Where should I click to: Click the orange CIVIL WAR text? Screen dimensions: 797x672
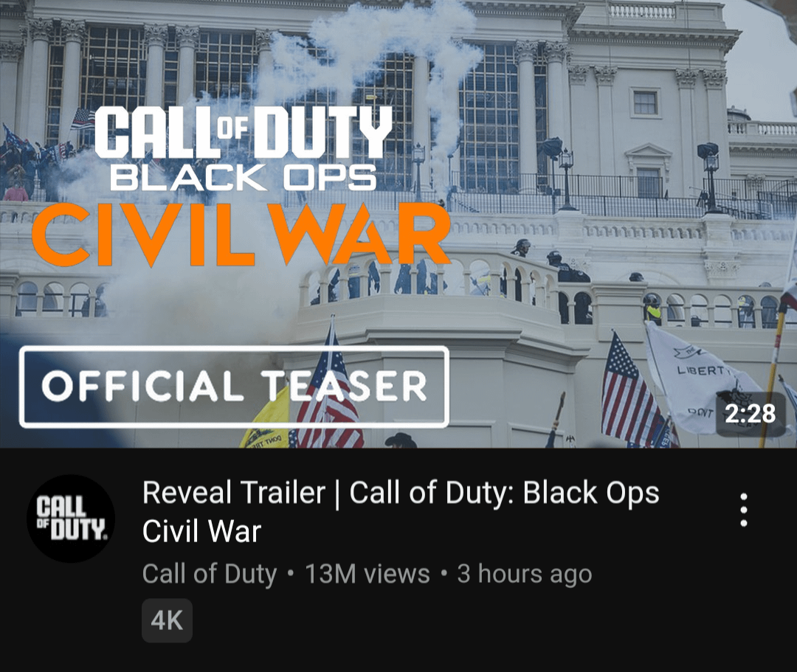tap(241, 235)
